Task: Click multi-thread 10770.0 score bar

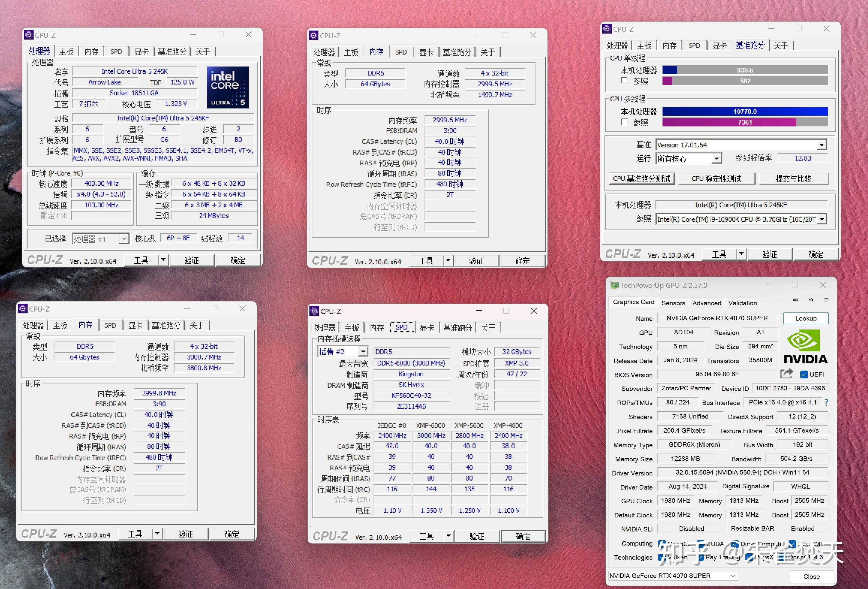Action: pyautogui.click(x=745, y=111)
